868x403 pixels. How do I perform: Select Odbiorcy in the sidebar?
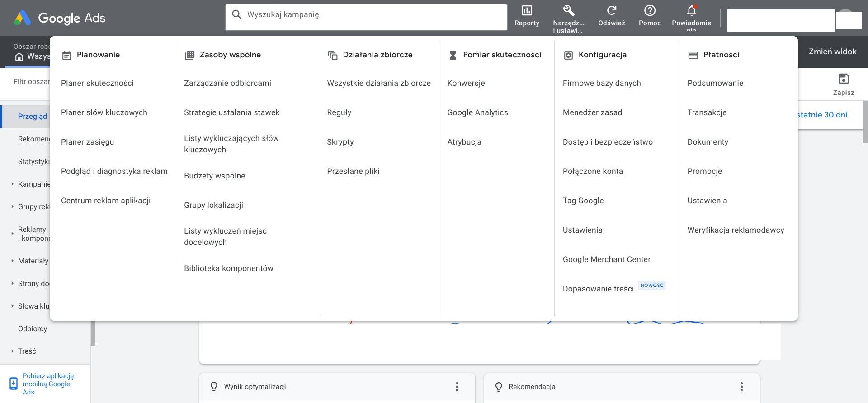pos(33,328)
